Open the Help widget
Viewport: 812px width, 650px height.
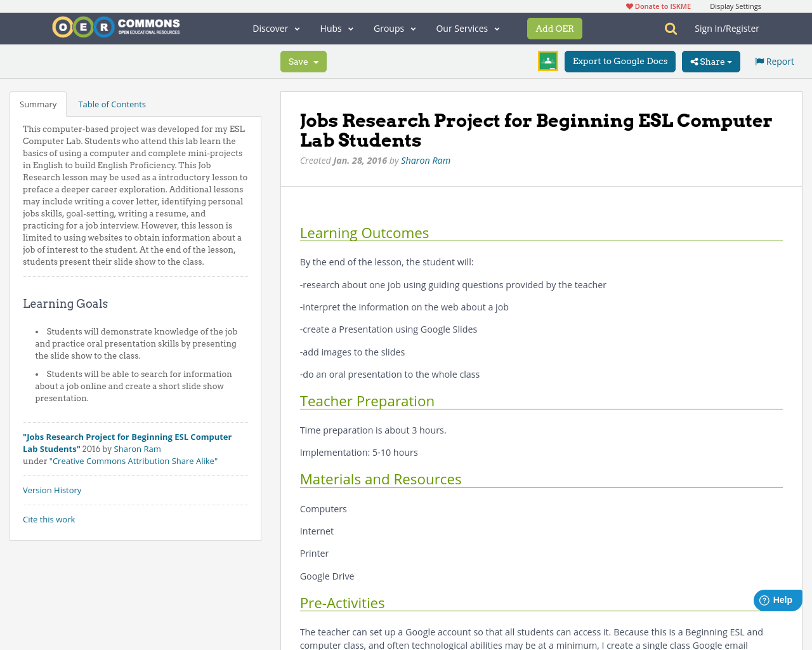coord(777,599)
